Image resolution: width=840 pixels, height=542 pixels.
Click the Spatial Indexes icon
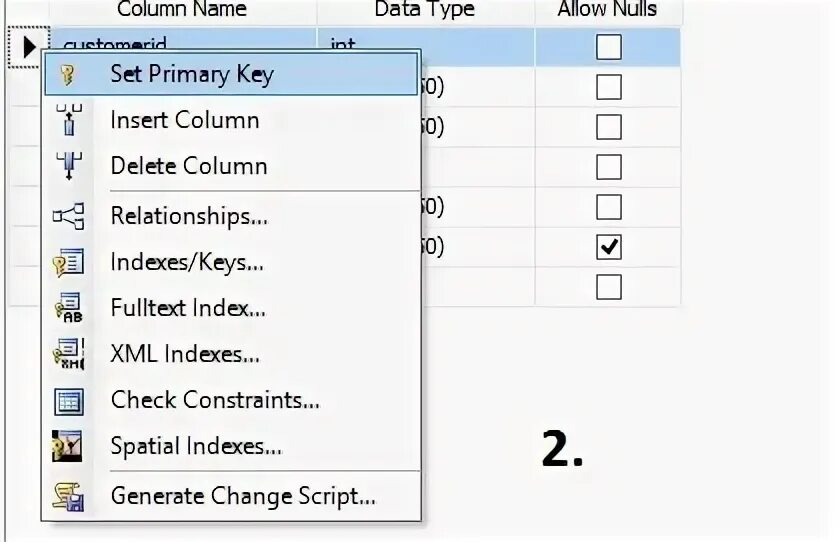68,446
